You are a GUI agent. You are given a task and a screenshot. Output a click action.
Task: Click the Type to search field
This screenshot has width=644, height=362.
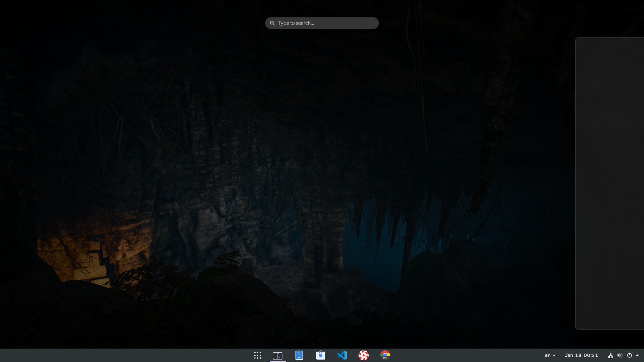pyautogui.click(x=322, y=23)
